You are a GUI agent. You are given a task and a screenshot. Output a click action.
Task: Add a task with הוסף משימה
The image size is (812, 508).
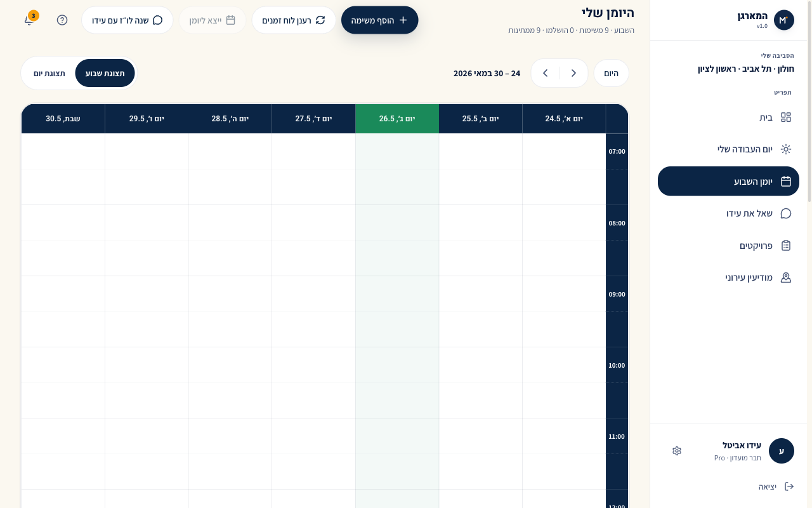pos(379,20)
